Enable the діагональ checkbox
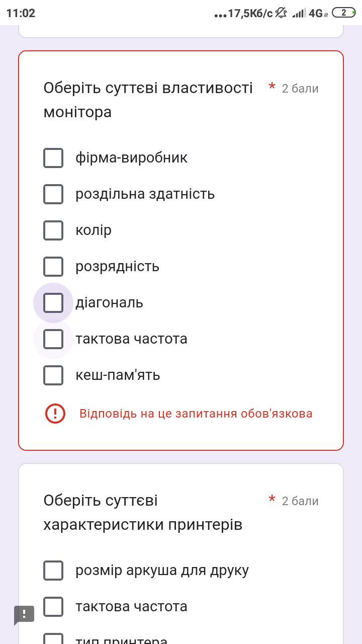 pos(53,303)
